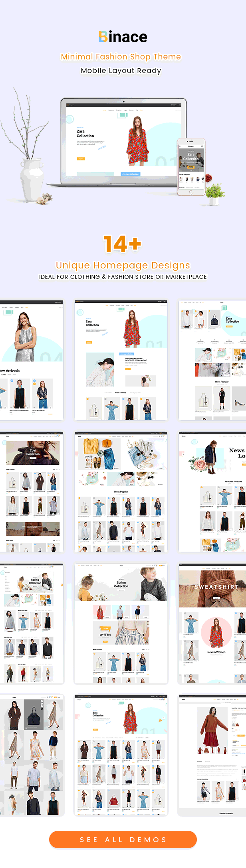Open the Coat Collection homepage demo
Viewport: 246px width, 868px height.
pyautogui.click(x=33, y=453)
